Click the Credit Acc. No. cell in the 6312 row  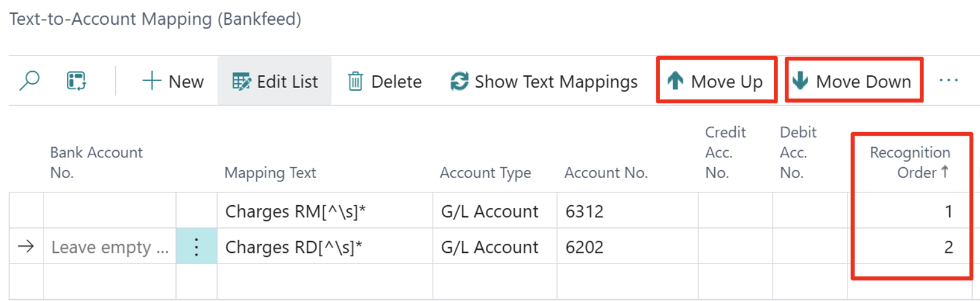point(735,211)
